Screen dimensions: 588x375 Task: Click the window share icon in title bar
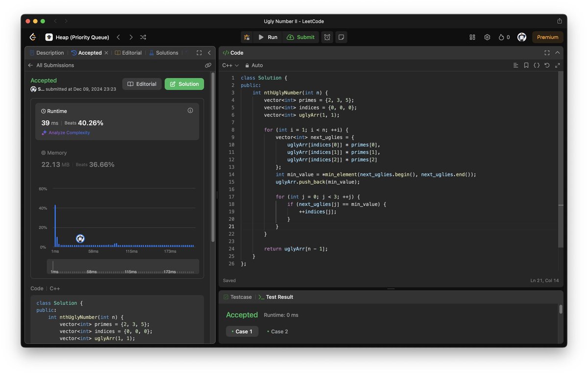560,21
